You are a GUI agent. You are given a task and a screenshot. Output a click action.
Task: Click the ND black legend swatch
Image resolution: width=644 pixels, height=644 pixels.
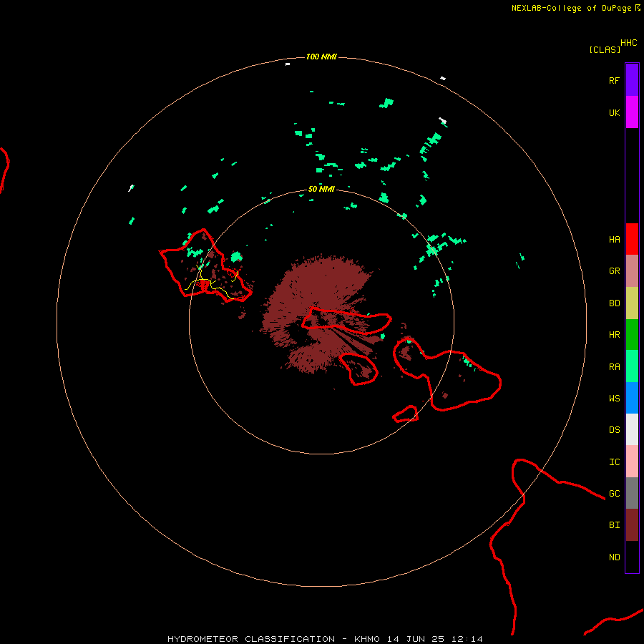[632, 557]
